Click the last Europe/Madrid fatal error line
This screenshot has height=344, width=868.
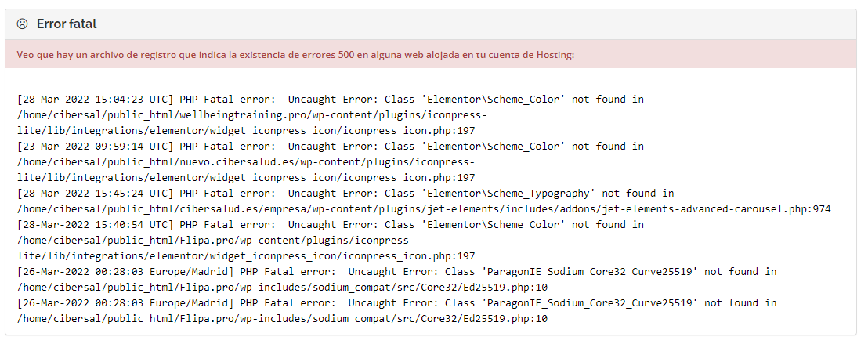tap(397, 303)
